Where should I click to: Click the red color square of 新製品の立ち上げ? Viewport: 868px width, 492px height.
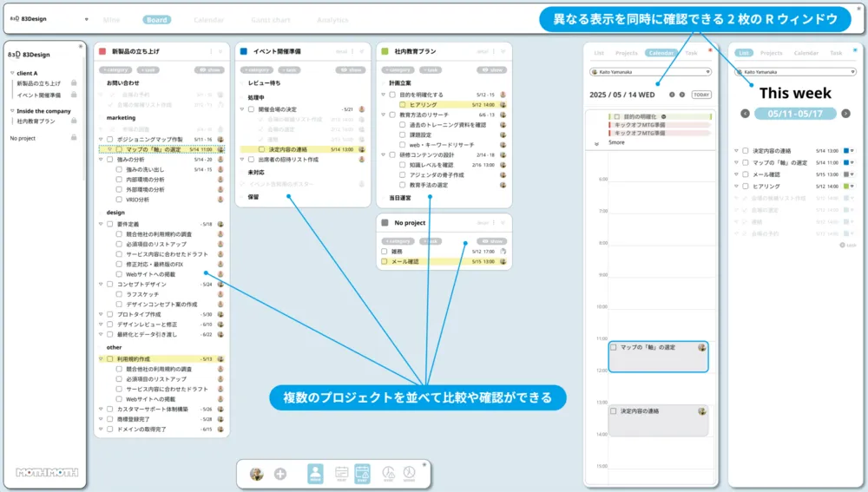(x=103, y=52)
